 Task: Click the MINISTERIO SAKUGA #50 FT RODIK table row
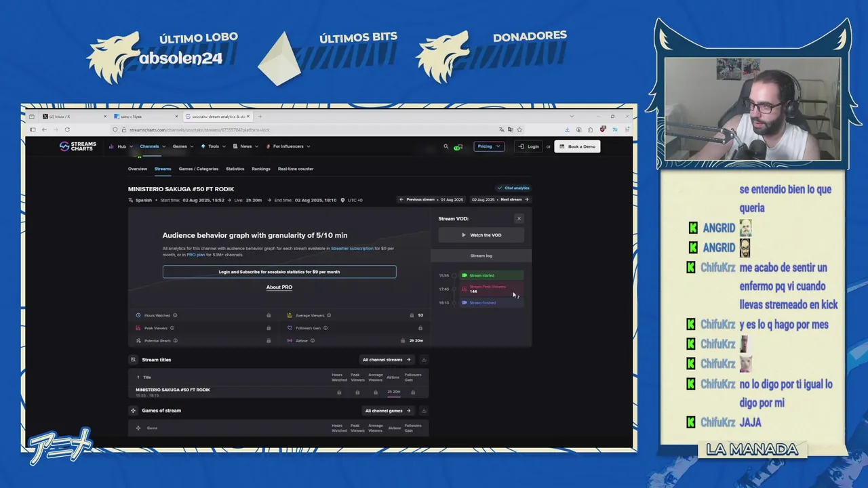coord(279,392)
